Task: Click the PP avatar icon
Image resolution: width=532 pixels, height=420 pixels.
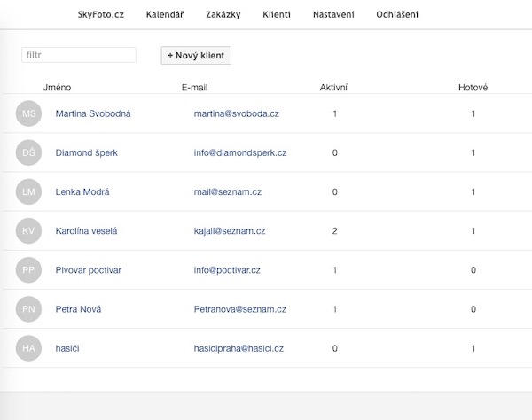Action: pyautogui.click(x=28, y=270)
